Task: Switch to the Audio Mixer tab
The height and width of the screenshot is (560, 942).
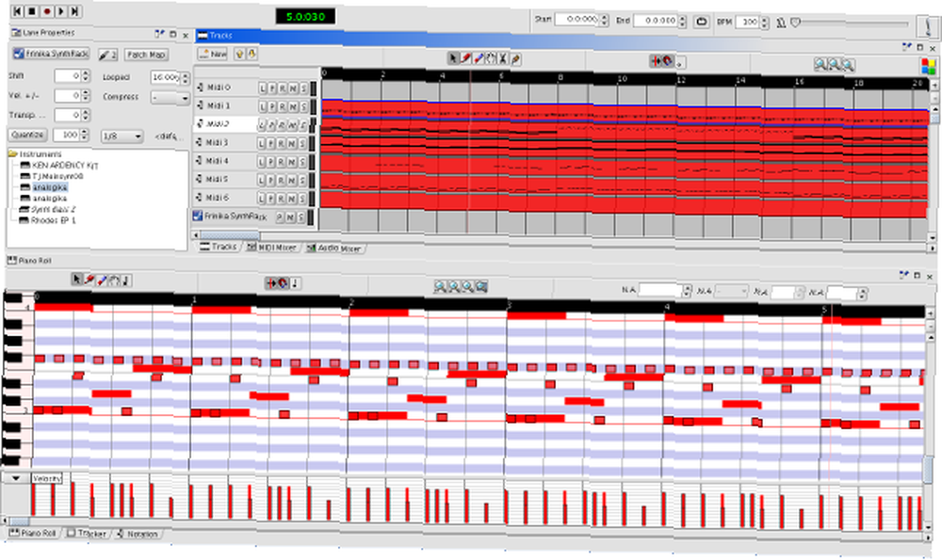Action: click(333, 248)
